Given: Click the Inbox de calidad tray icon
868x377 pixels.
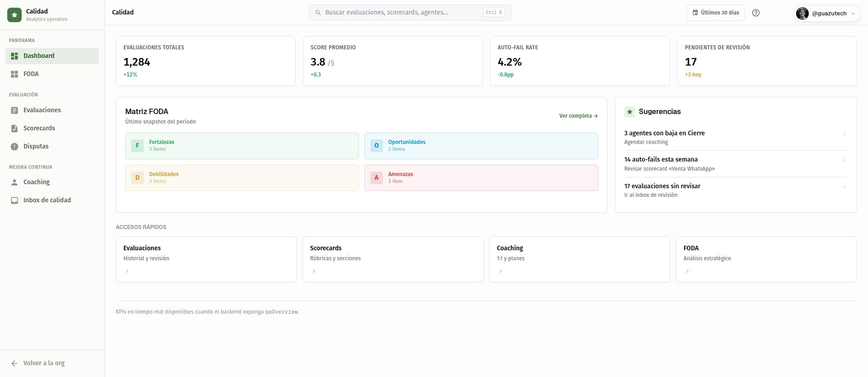Looking at the screenshot, I should pos(14,200).
